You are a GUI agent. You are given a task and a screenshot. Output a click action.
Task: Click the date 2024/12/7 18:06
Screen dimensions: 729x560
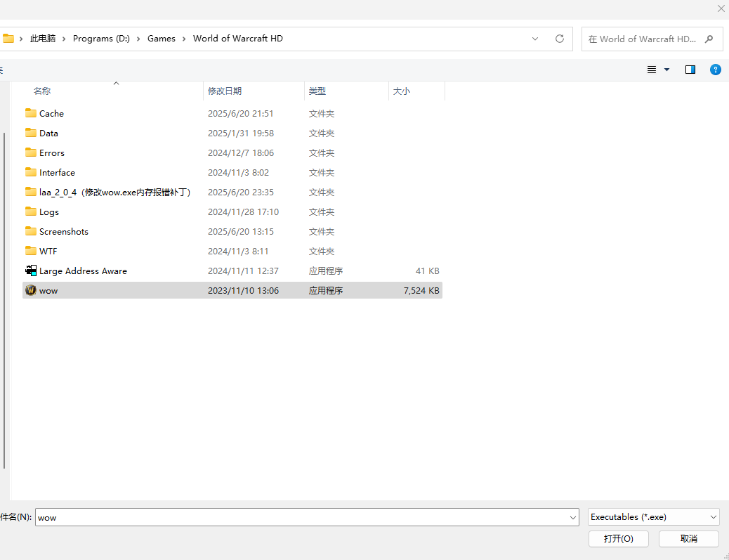click(x=240, y=152)
